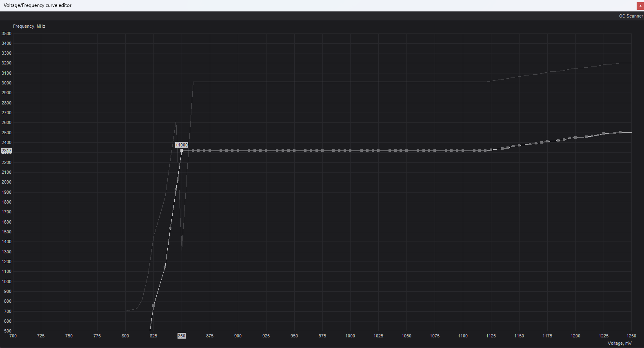Select the highlighted curve point at 850 mV
Screen dimensions: 644x348
coord(182,151)
